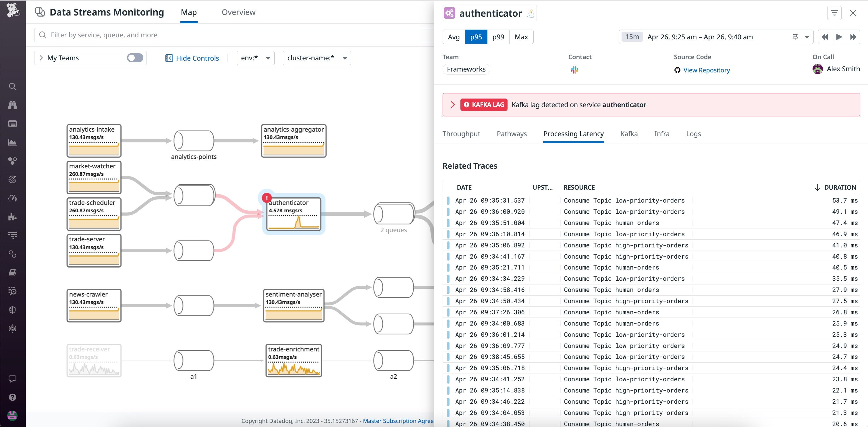Click the filter icon in top-right corner
The width and height of the screenshot is (868, 427).
coord(834,13)
